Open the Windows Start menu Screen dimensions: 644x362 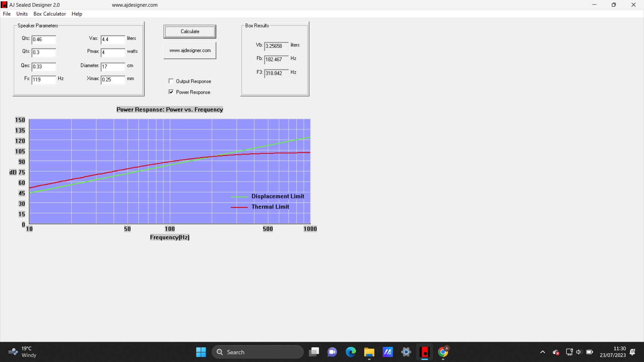201,352
